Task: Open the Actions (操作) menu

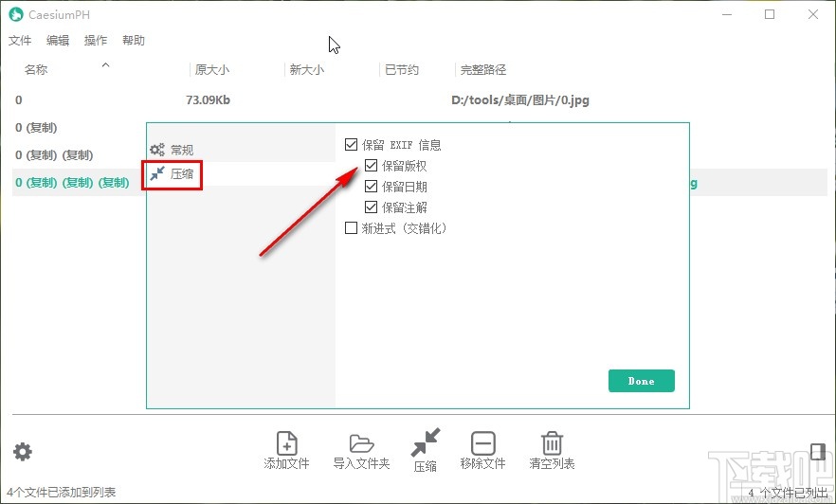Action: click(96, 41)
